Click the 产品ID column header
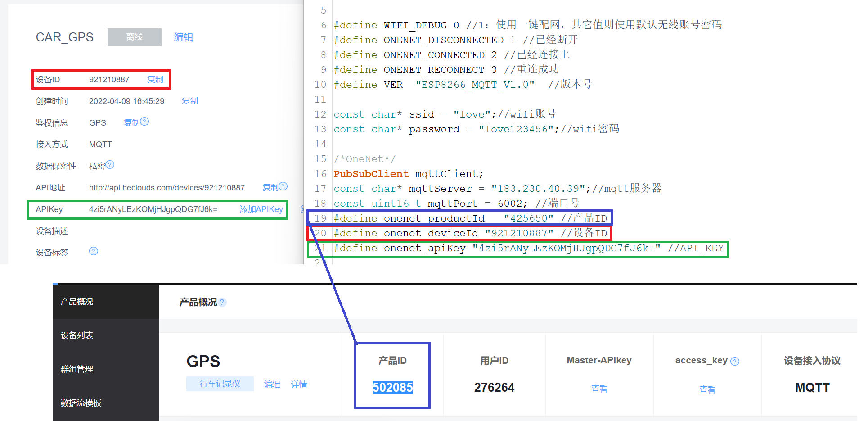Image resolution: width=868 pixels, height=421 pixels. point(393,361)
